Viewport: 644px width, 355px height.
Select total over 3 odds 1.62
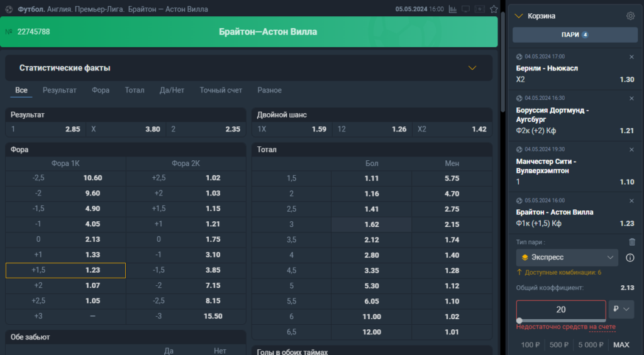[x=371, y=224]
